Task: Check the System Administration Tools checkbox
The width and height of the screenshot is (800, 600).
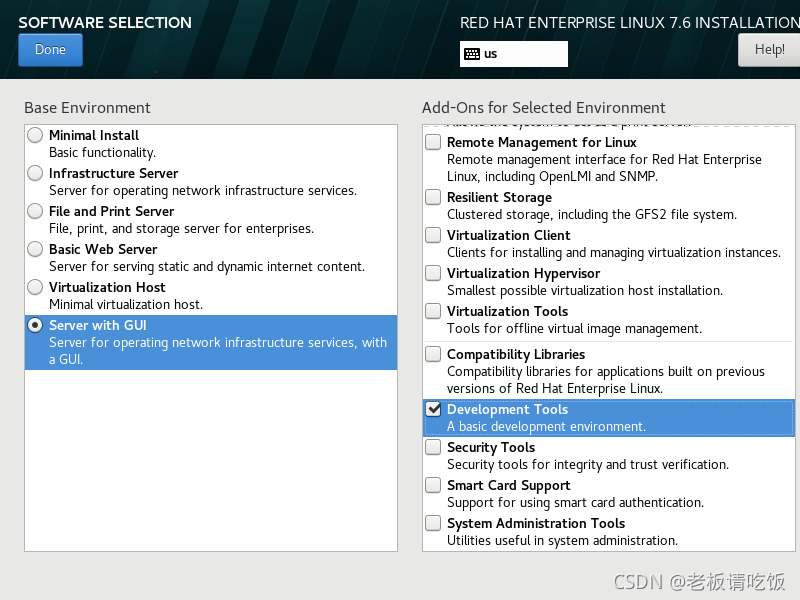Action: [x=433, y=523]
